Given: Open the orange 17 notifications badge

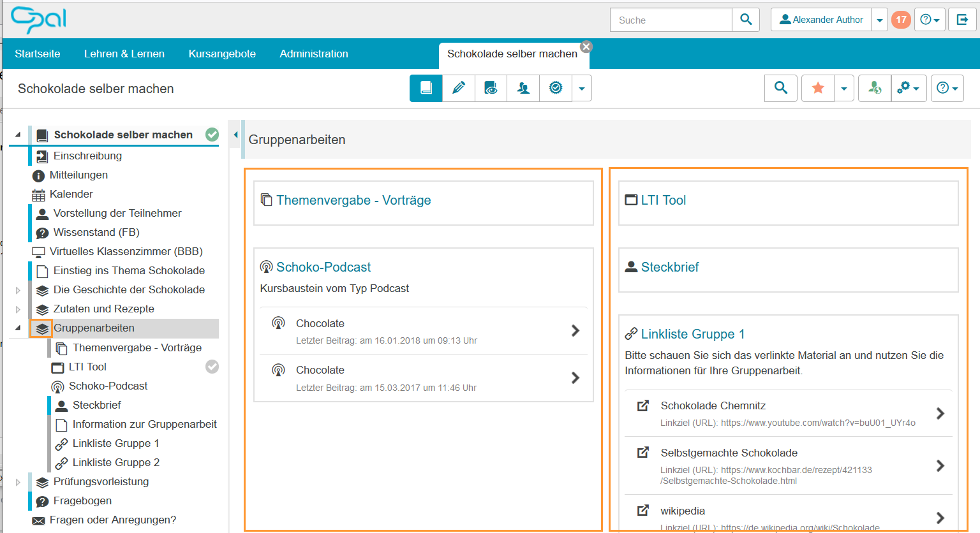Looking at the screenshot, I should point(901,20).
